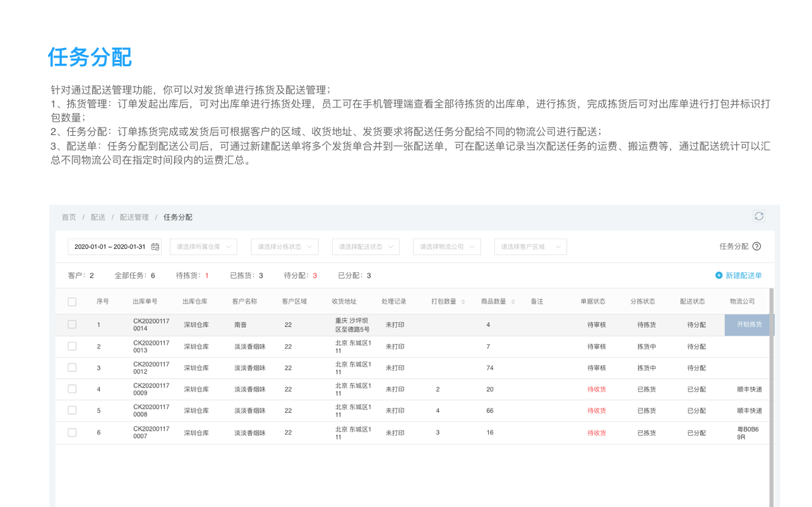This screenshot has height=507, width=812.
Task: Open the 请选择分拣状态 dropdown
Action: tap(285, 247)
